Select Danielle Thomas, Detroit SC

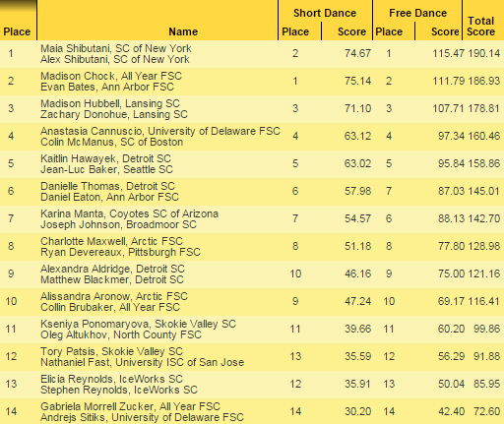click(x=107, y=186)
